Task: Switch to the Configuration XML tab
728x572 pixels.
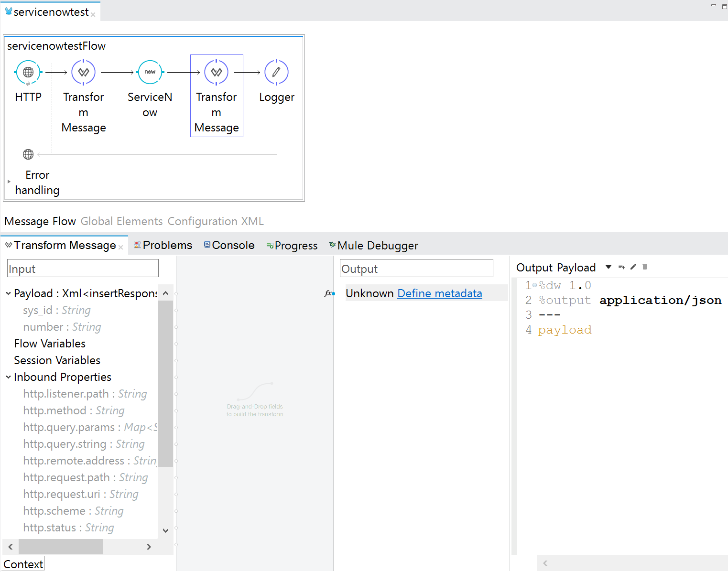Action: [216, 221]
